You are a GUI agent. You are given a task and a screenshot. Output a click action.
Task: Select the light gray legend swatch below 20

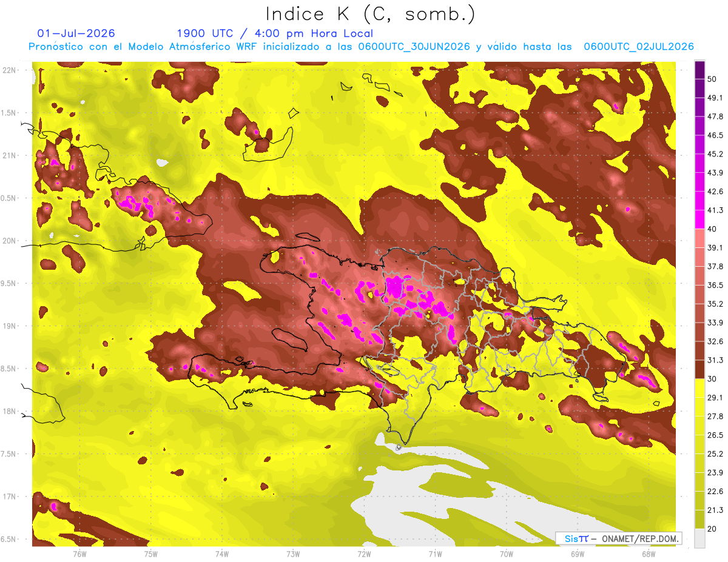coord(699,538)
